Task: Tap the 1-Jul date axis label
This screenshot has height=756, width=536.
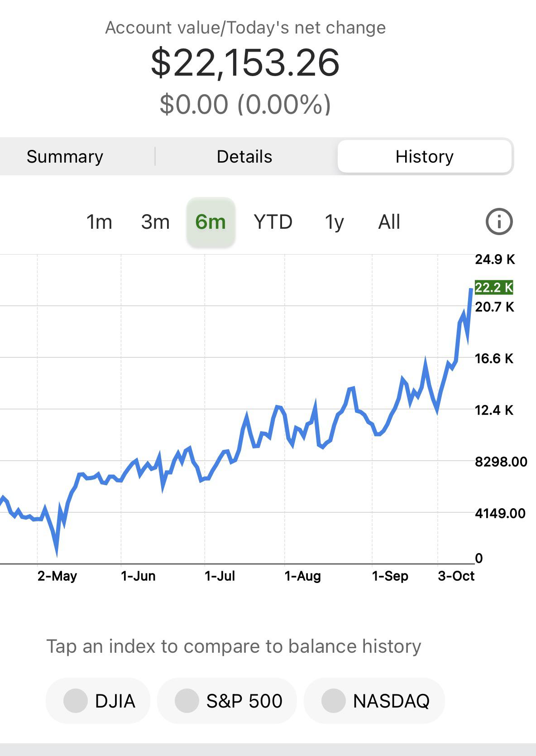Action: [x=220, y=576]
